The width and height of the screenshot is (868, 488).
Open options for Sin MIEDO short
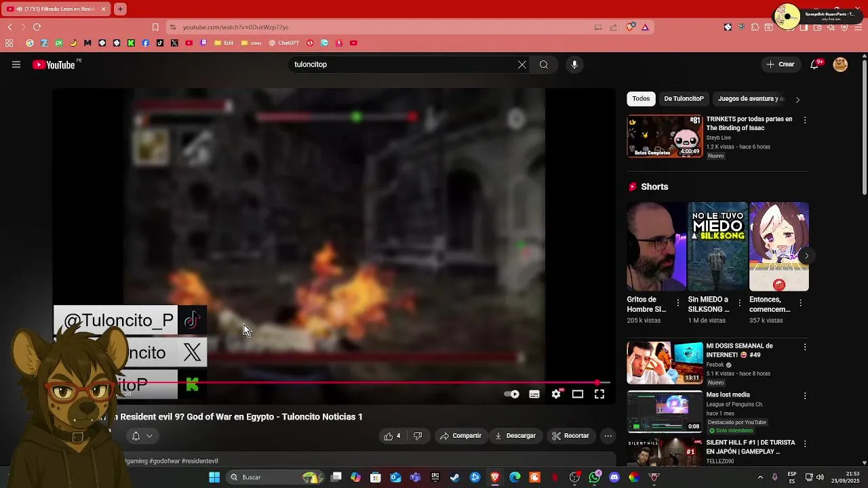[739, 304]
